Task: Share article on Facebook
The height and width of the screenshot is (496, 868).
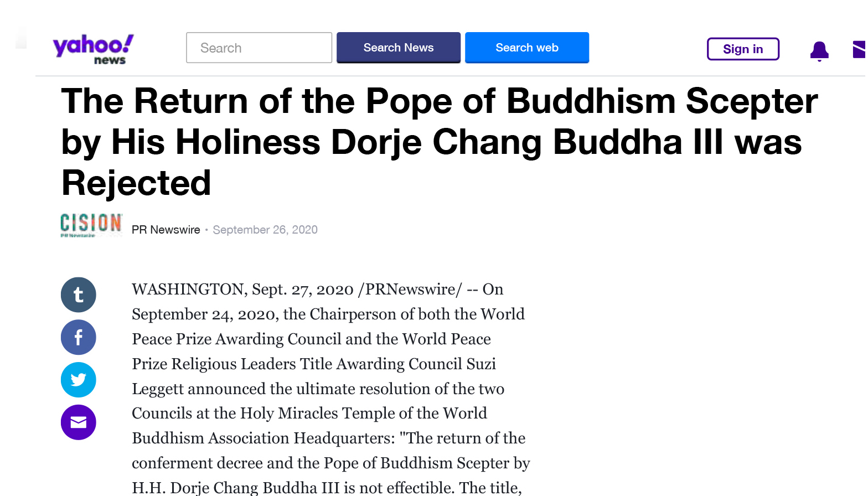Action: click(x=79, y=338)
